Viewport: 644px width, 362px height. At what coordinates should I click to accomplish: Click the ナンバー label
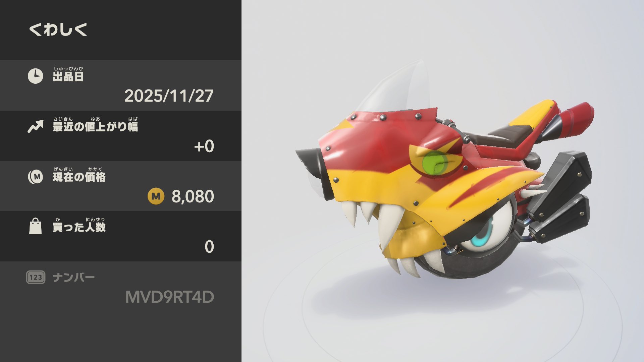coord(74,278)
